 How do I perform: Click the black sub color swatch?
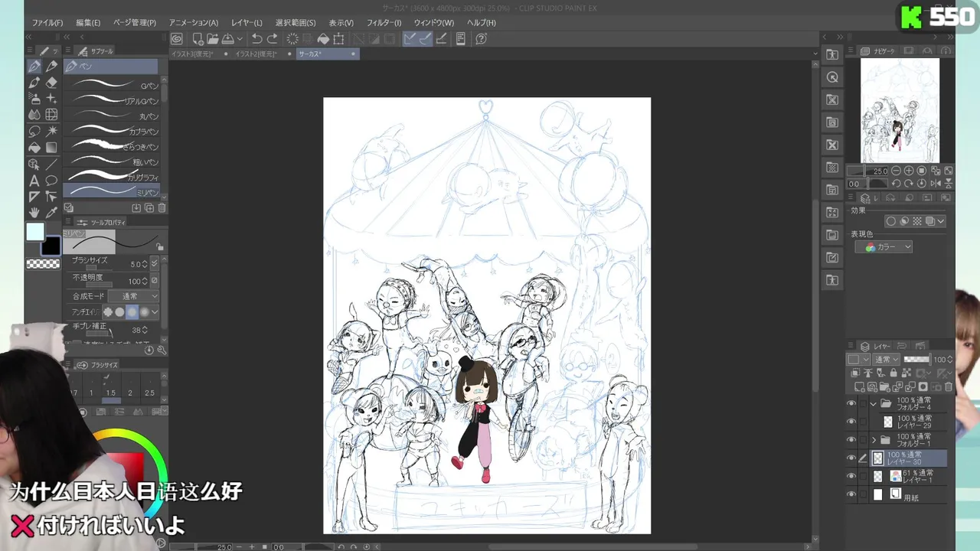tap(51, 246)
